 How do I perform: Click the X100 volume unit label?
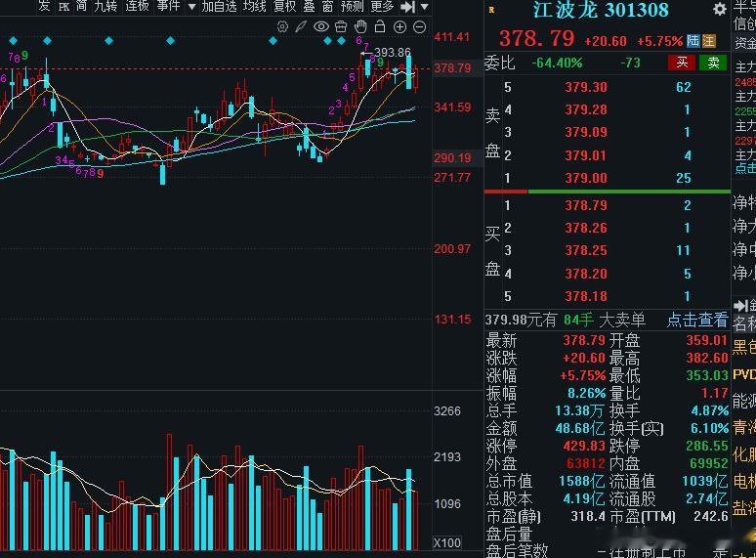(446, 542)
